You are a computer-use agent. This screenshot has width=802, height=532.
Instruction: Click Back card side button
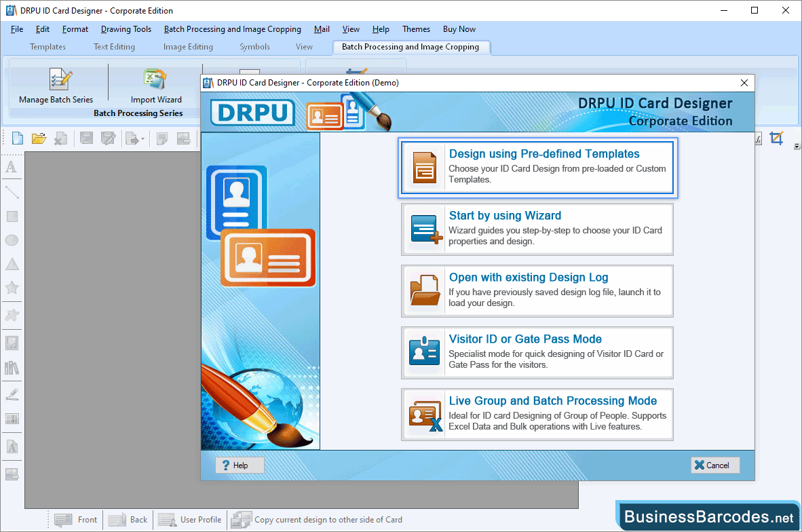pos(128,520)
